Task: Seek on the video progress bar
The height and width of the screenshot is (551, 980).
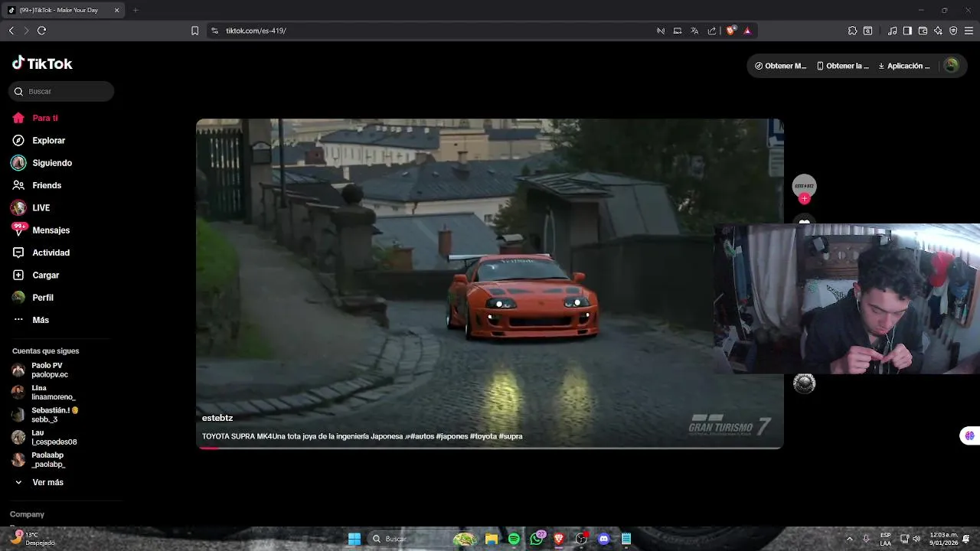Action: click(x=490, y=448)
